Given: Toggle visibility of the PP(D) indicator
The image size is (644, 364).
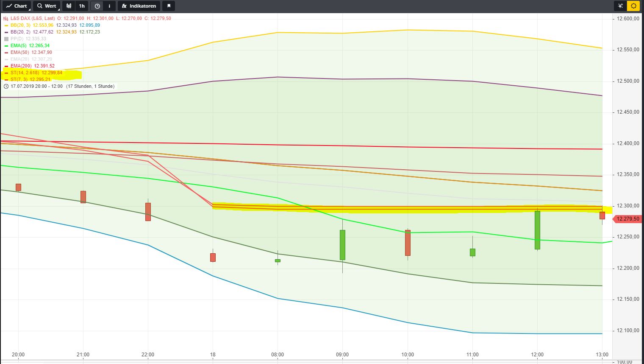Looking at the screenshot, I should click(x=6, y=39).
